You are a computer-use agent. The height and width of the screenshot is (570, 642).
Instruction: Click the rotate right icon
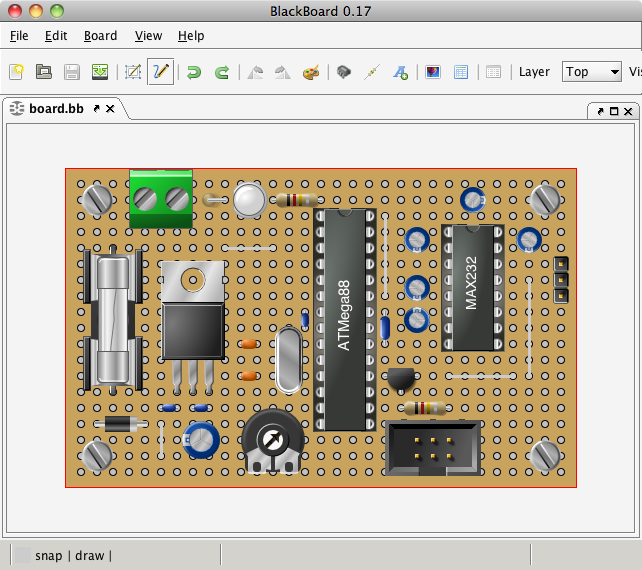tap(283, 72)
